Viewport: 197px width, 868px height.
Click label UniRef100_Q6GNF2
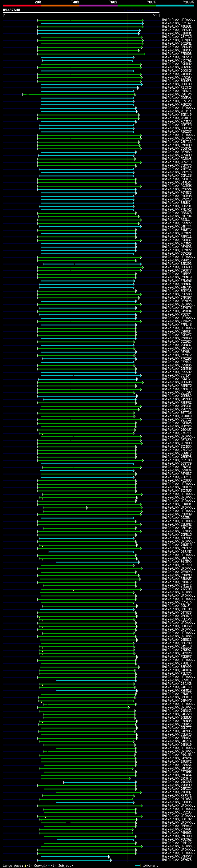click(176, 453)
